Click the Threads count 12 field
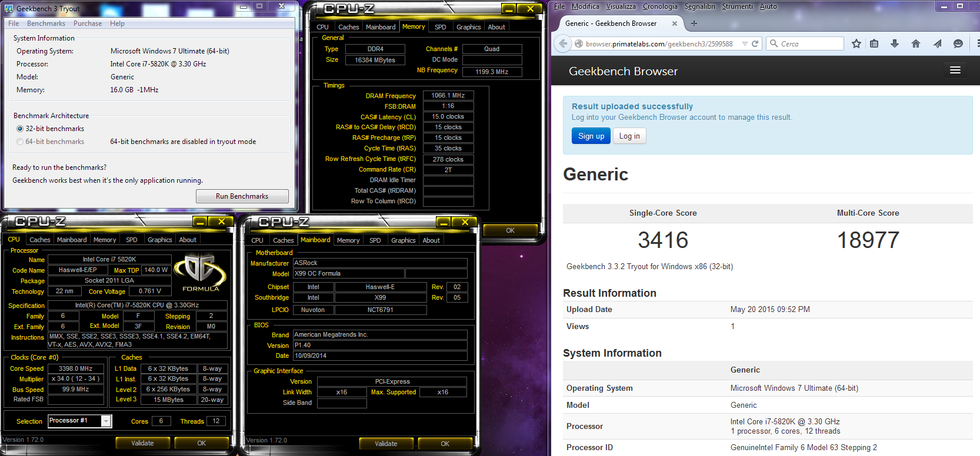Viewport: 980px width, 456px height. click(x=216, y=421)
